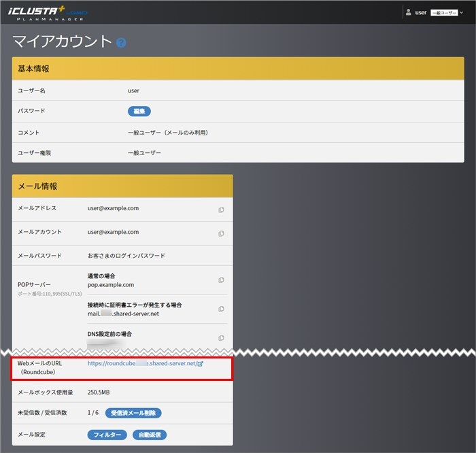Click the 通常の場合 heading

[x=101, y=276]
